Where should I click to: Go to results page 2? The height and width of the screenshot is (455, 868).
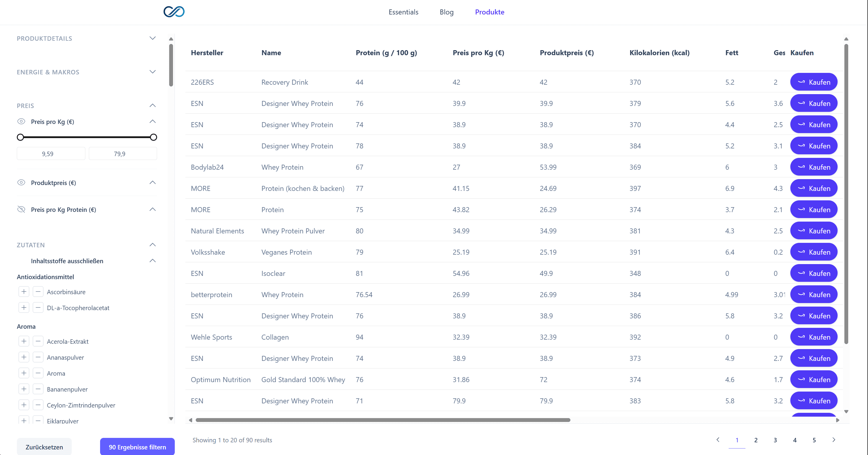(x=756, y=440)
